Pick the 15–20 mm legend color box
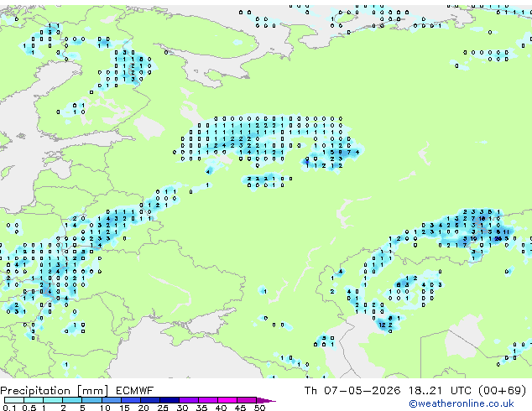The width and height of the screenshot is (532, 411). [x=131, y=400]
